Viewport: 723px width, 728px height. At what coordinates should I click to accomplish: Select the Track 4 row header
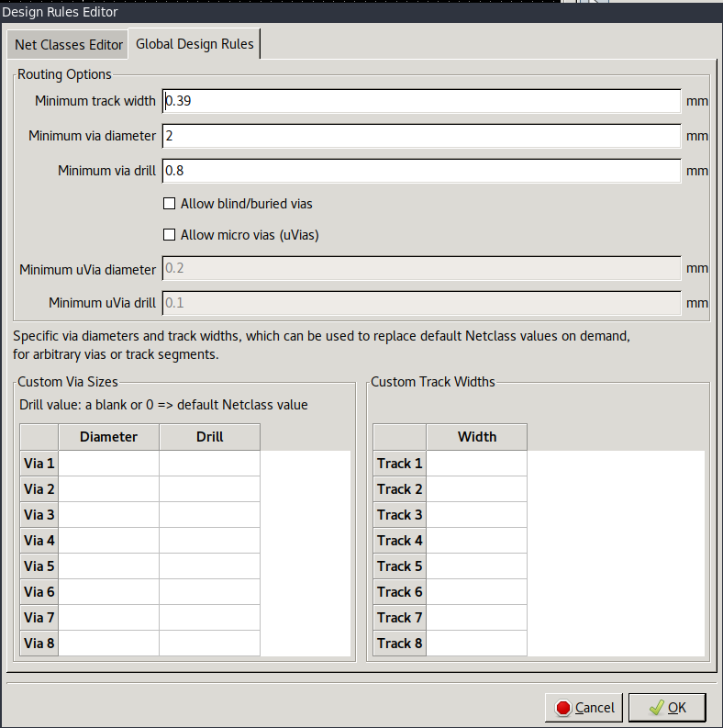pyautogui.click(x=399, y=541)
